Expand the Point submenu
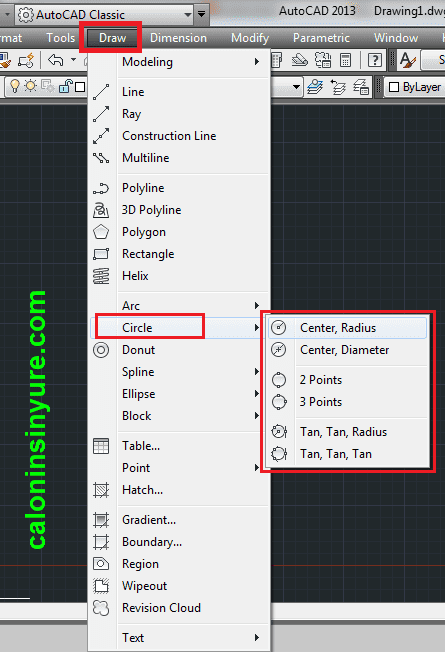This screenshot has height=653, width=445. 179,468
